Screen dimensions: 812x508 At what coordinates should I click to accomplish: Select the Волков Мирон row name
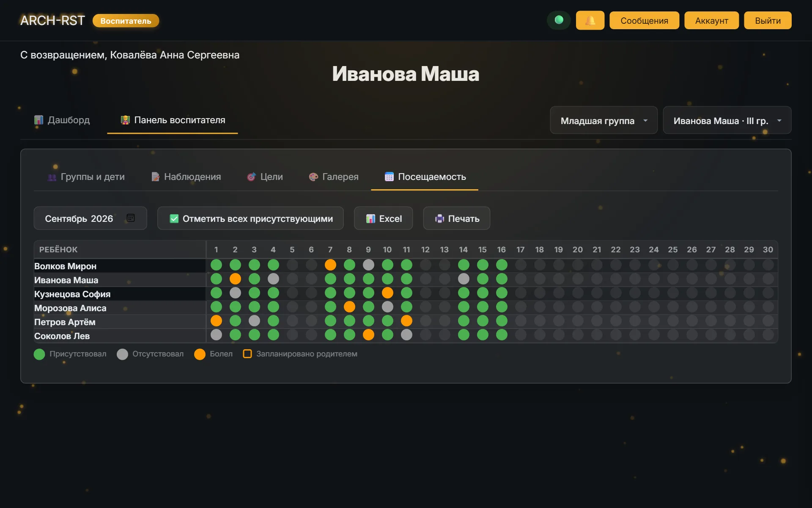pos(66,266)
